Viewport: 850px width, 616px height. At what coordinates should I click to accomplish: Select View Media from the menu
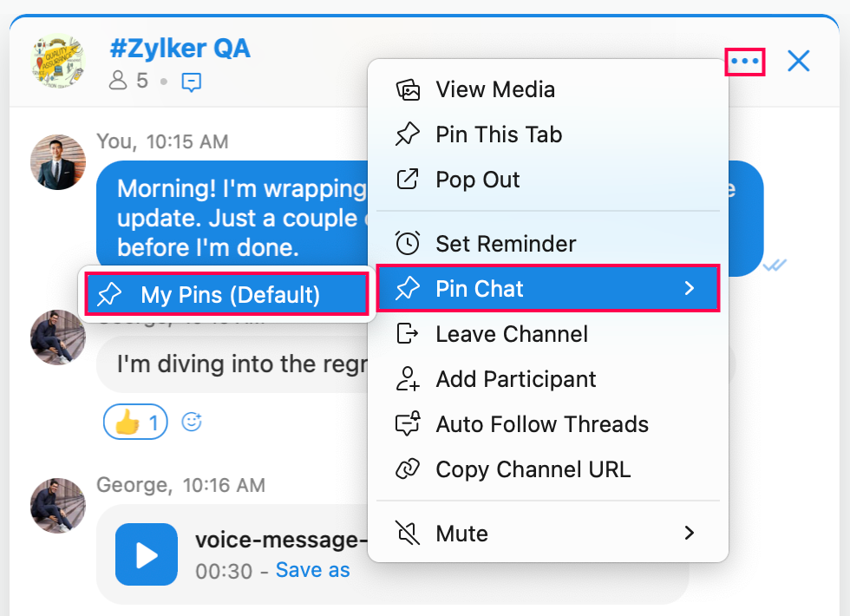494,89
